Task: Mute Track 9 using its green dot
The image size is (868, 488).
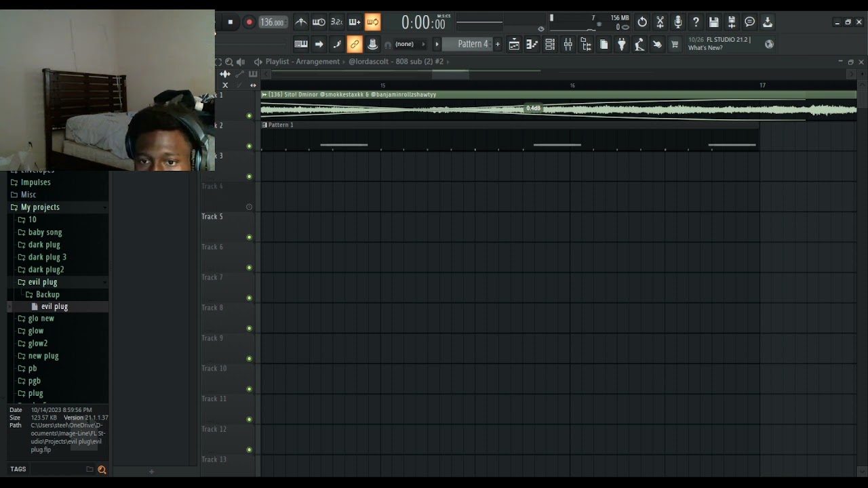Action: (x=249, y=359)
